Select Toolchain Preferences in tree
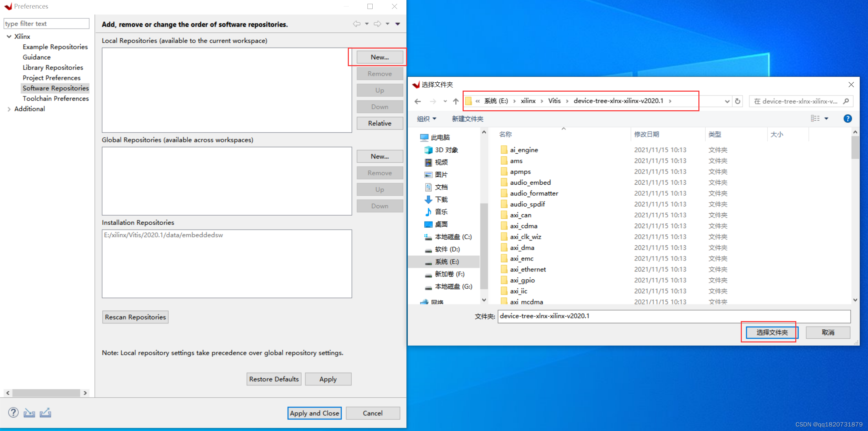 click(x=55, y=99)
